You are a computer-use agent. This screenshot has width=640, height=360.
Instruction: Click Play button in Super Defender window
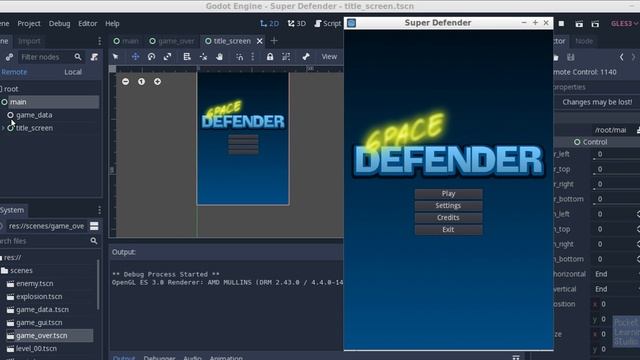click(448, 193)
